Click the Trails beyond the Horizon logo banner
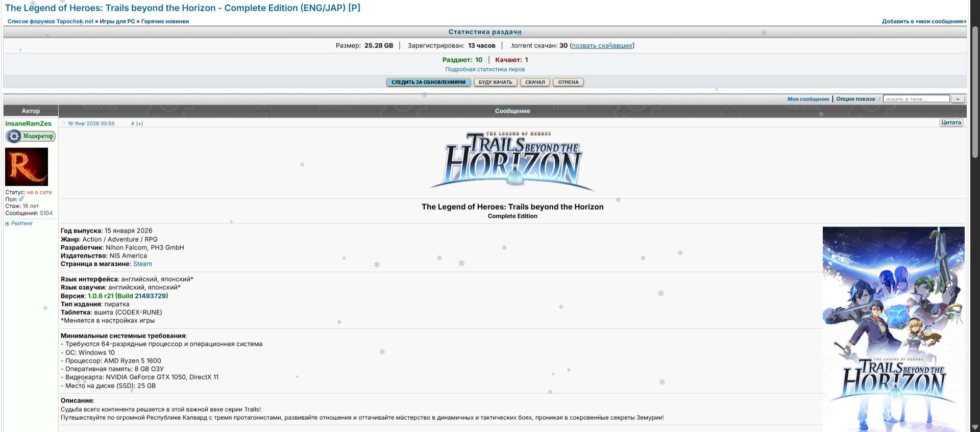The width and height of the screenshot is (980, 432). click(512, 161)
